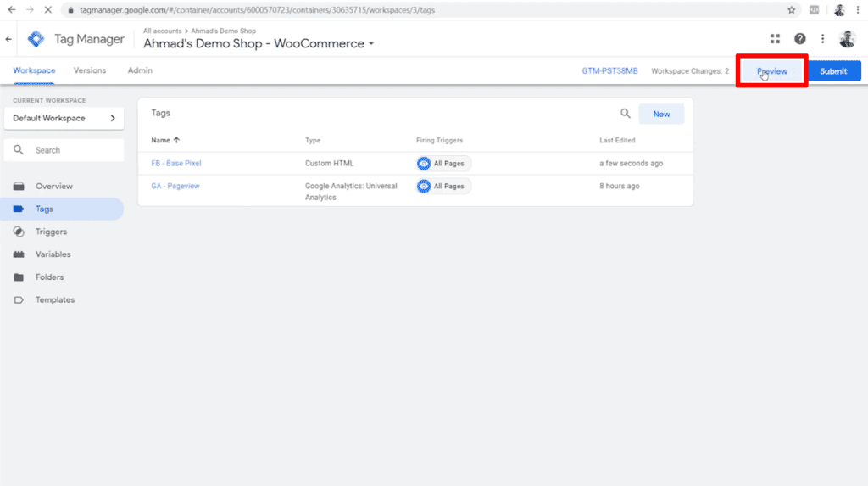Select Tags in the sidebar
Screen dimensions: 868x486
(x=62, y=209)
